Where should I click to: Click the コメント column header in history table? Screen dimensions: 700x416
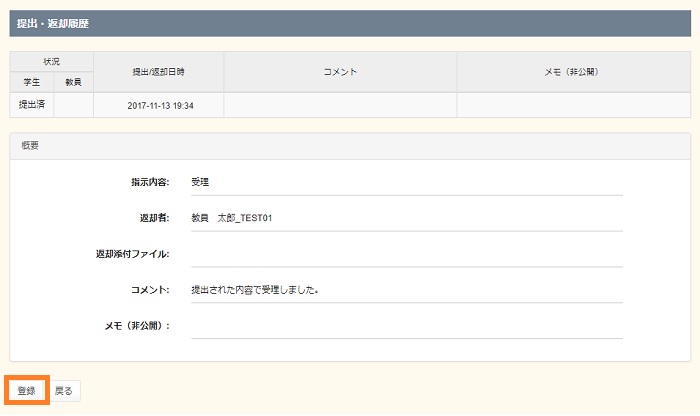tap(340, 72)
